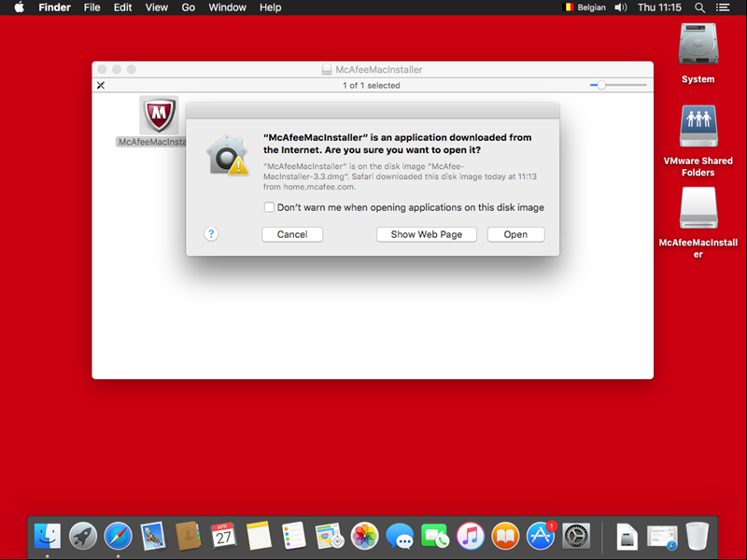
Task: Open the disk image file in the Dock
Action: click(627, 537)
